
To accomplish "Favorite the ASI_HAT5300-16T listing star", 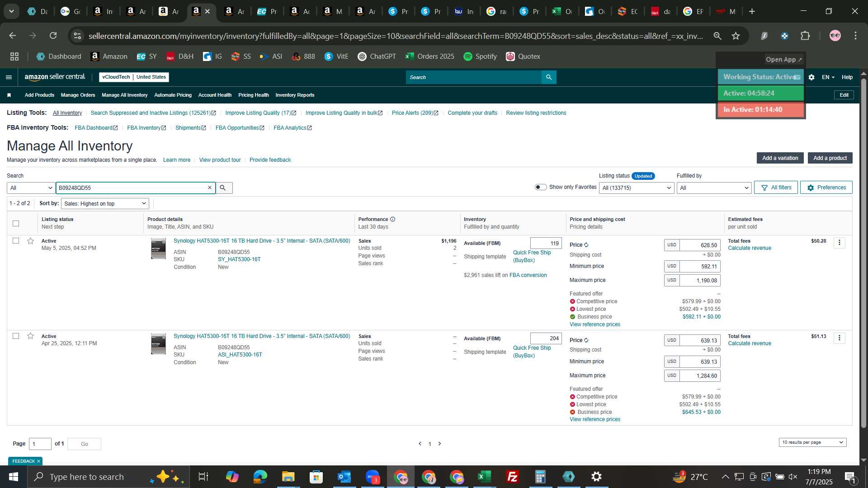I will [x=30, y=336].
